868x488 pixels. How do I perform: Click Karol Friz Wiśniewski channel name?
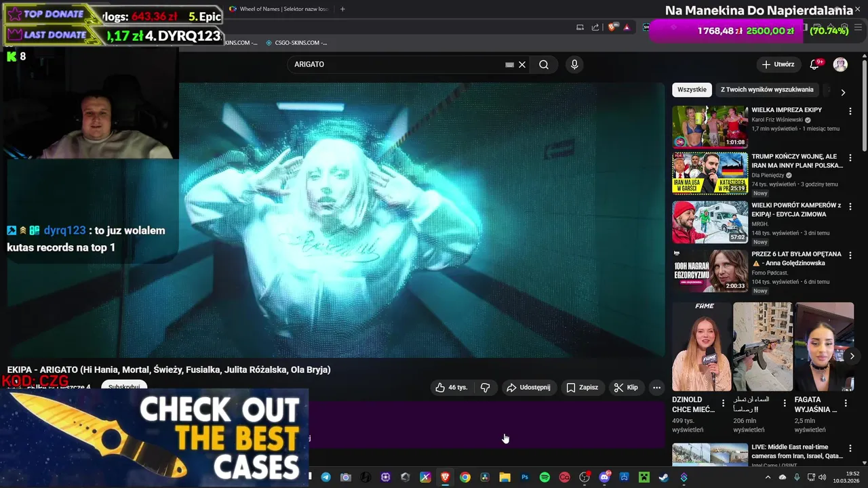777,120
